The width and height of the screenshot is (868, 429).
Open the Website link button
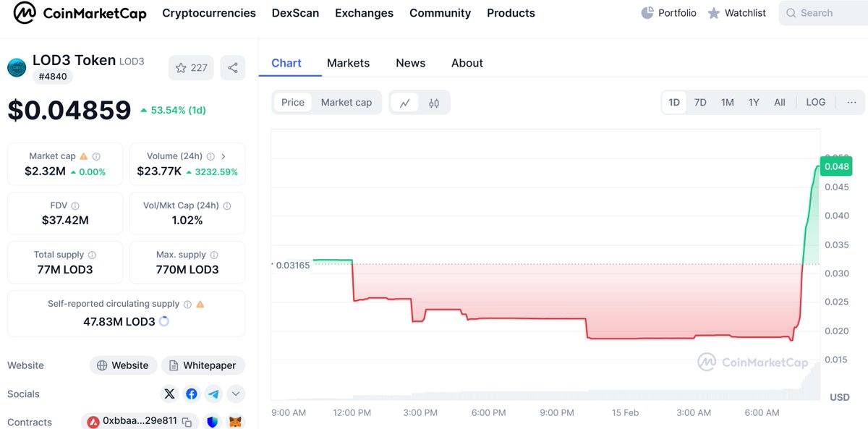pos(123,365)
